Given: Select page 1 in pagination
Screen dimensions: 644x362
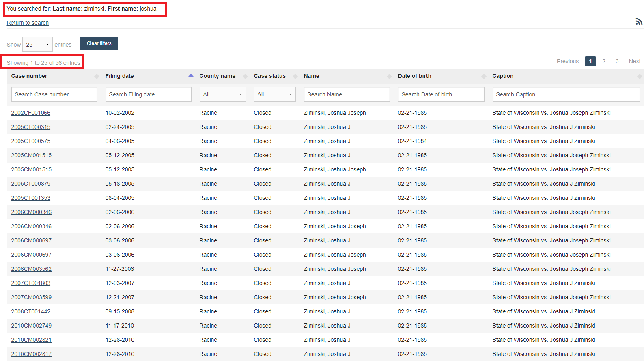Looking at the screenshot, I should click(x=590, y=61).
